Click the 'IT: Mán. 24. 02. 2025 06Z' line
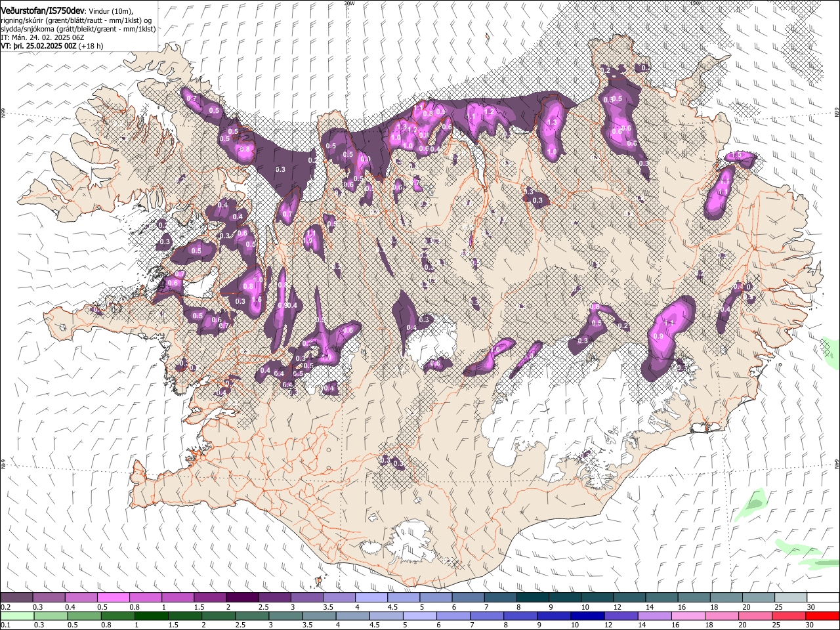Screen dimensions: 840x630 click(43, 37)
